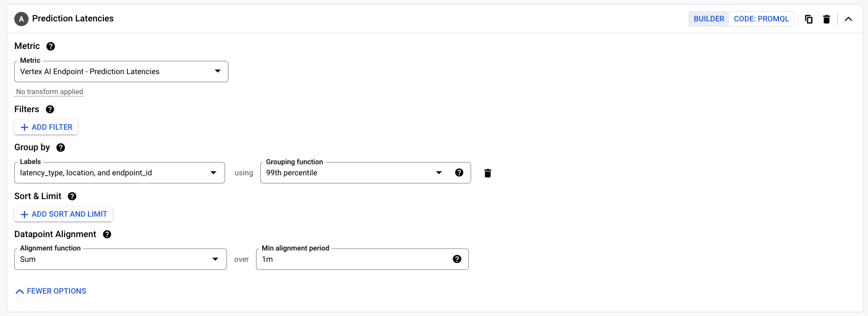868x316 pixels.
Task: Show help for Filters
Action: (x=50, y=109)
